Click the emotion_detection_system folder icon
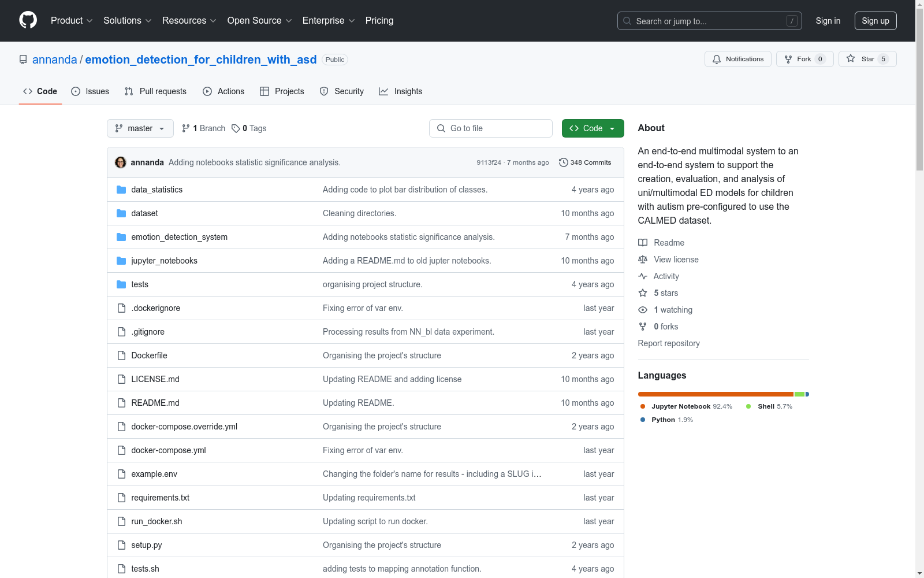 tap(121, 237)
